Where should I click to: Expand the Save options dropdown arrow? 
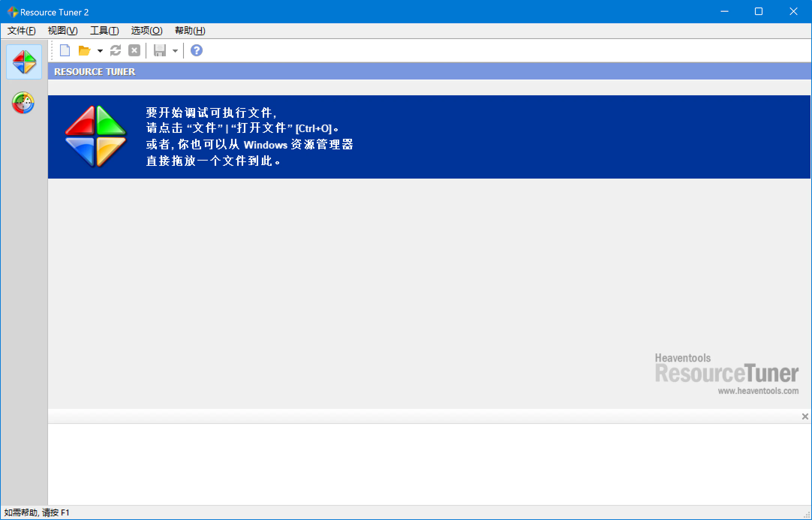pos(175,51)
